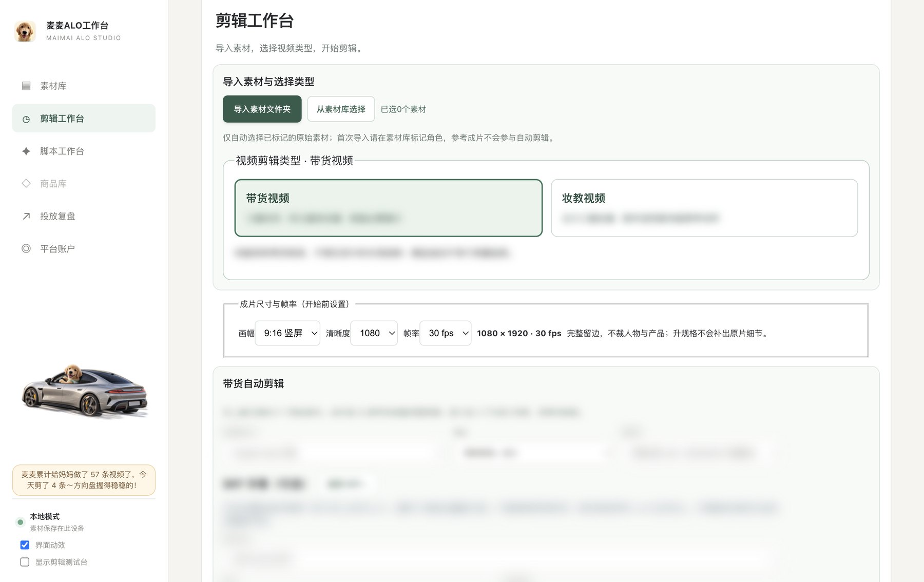Click the 成片尺寸与帧率（开始前设置） legend

point(297,304)
